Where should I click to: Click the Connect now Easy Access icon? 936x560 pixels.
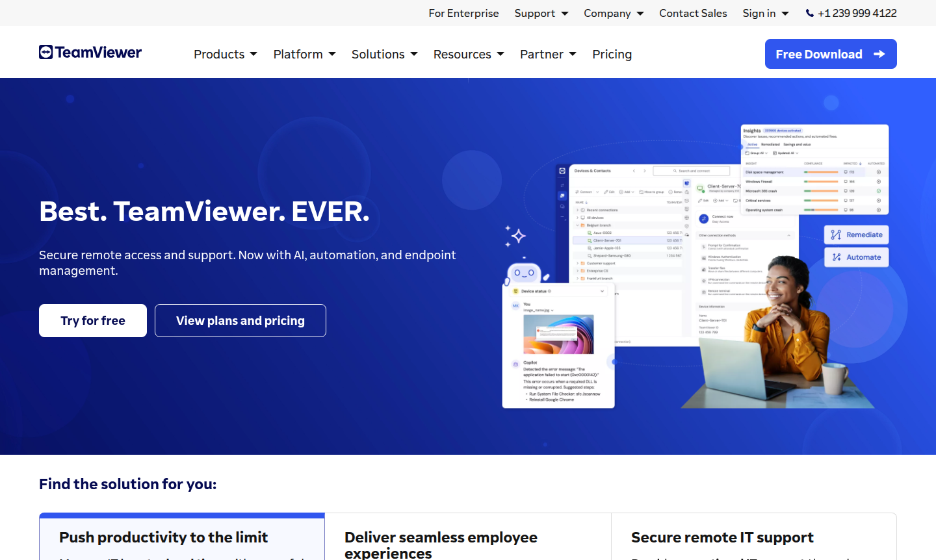click(704, 219)
